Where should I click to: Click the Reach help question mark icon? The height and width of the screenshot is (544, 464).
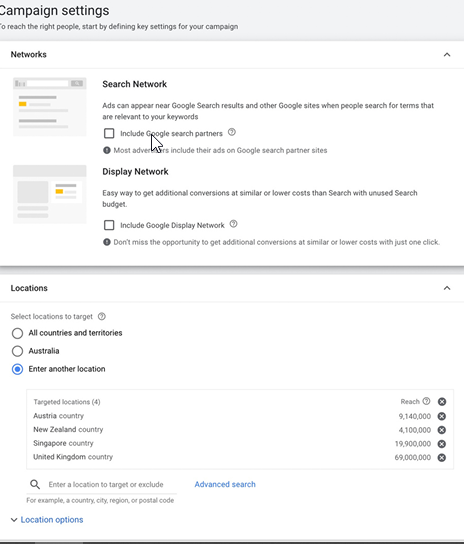(x=427, y=401)
